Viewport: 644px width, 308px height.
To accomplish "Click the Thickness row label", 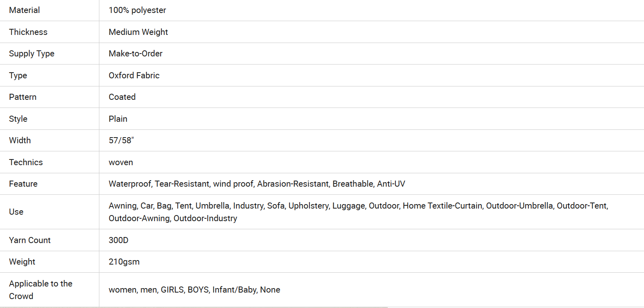I will point(28,32).
